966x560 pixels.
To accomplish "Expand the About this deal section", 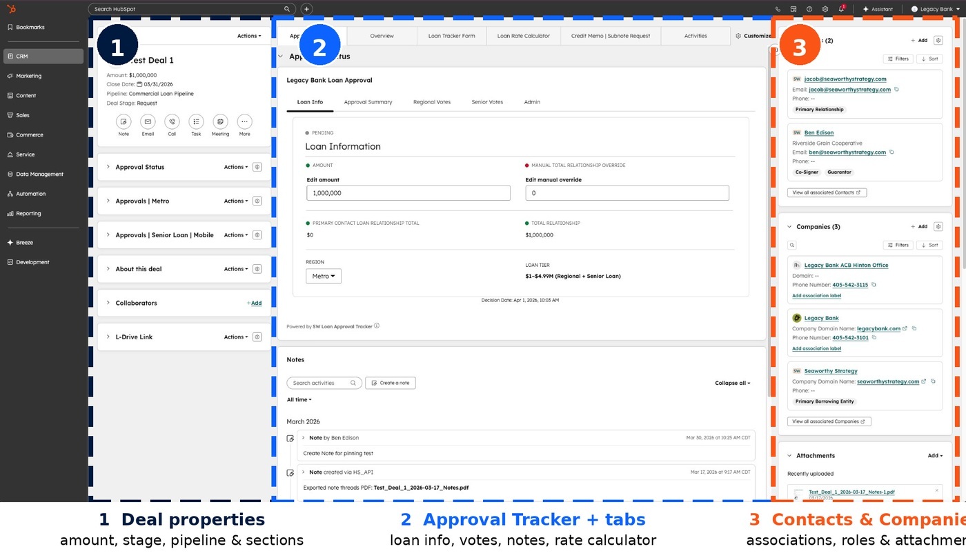I will (x=108, y=269).
